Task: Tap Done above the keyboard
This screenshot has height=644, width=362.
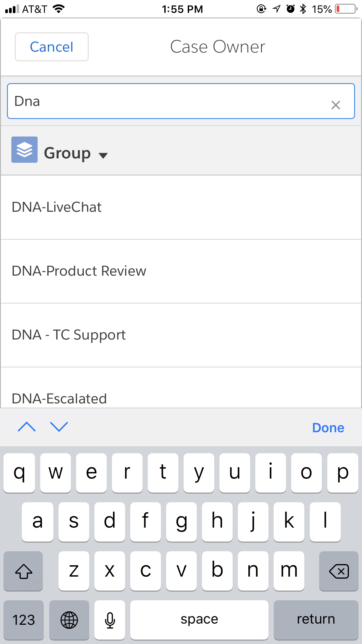Action: (x=328, y=428)
